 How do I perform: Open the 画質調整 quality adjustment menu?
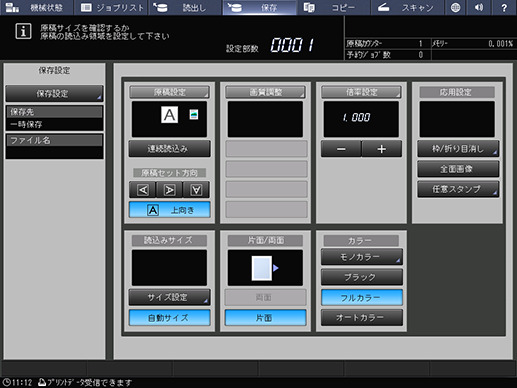(265, 92)
